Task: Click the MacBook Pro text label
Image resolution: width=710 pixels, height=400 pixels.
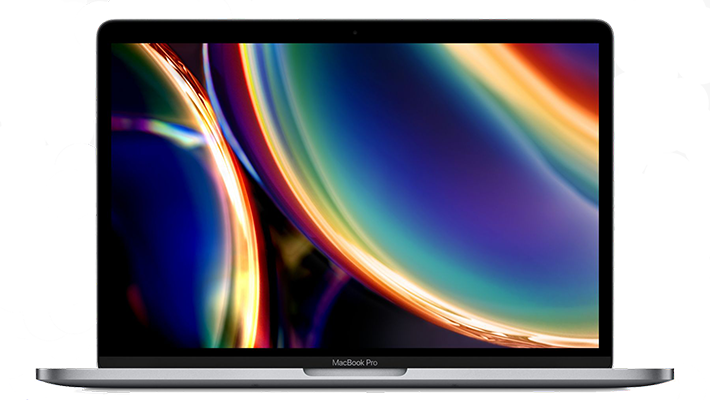Action: (x=355, y=360)
